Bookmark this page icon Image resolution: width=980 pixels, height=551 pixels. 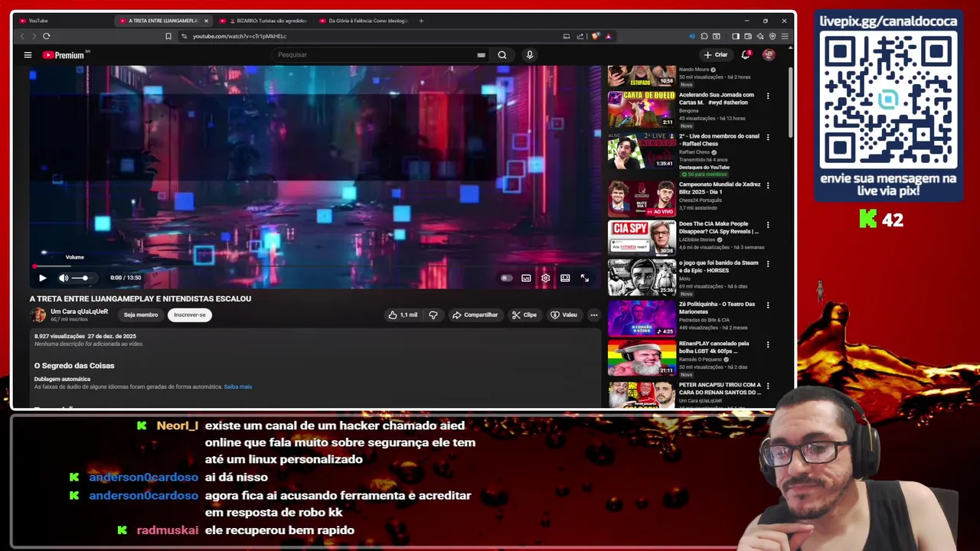click(x=168, y=36)
